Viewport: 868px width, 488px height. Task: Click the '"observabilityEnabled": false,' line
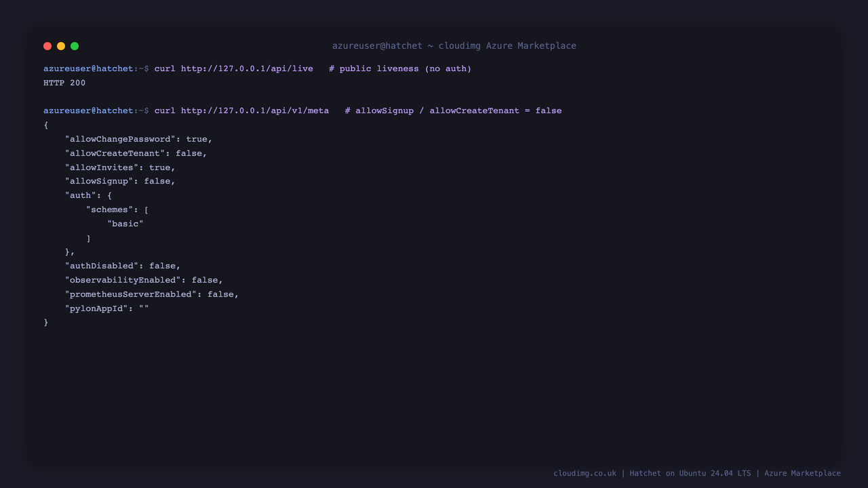tap(144, 280)
